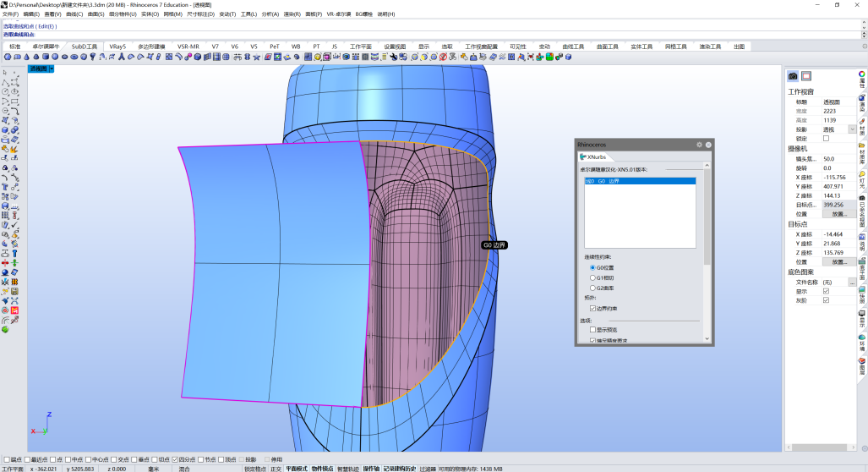Viewport: 868px width, 472px height.
Task: Click the green sphere icon at left sidebar bottom
Action: click(x=5, y=330)
